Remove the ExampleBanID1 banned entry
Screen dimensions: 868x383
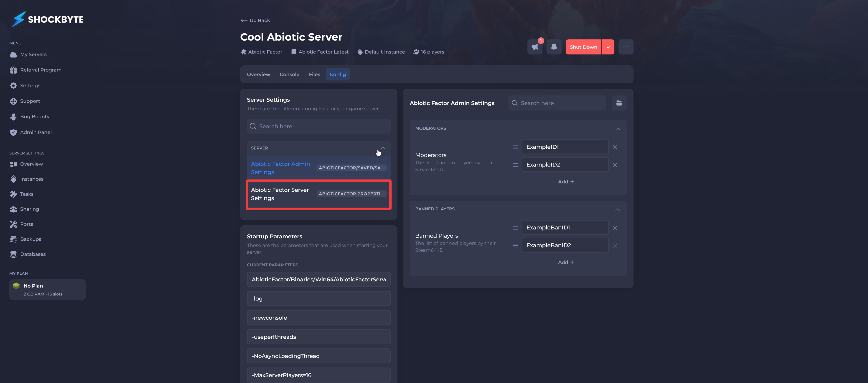pos(615,228)
